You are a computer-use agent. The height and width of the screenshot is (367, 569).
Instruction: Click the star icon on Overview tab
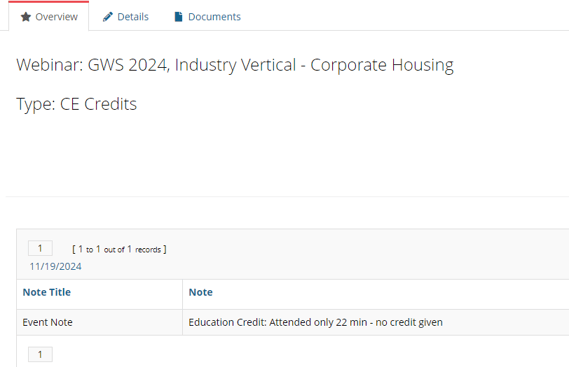point(26,17)
